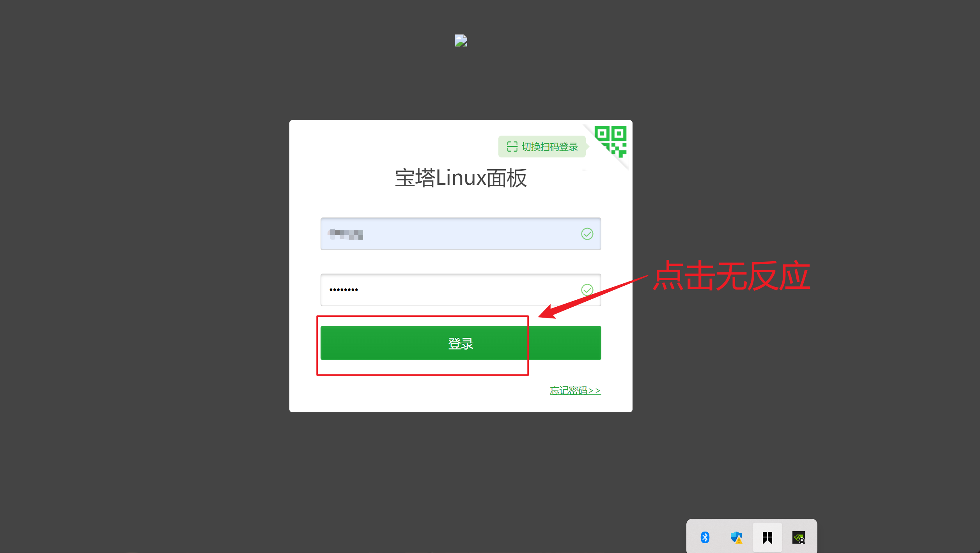This screenshot has height=553, width=980.
Task: Open the NVIDIA tray icon
Action: [798, 537]
